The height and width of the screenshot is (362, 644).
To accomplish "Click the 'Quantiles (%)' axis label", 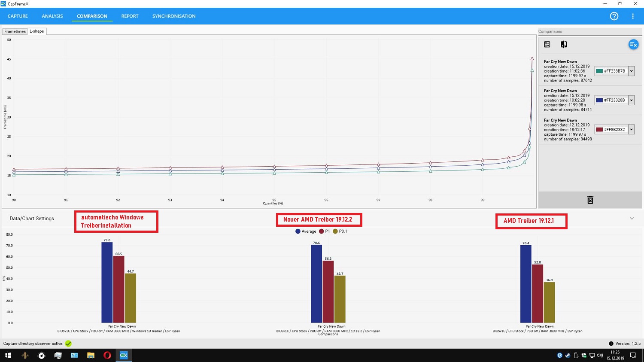I will (x=273, y=204).
